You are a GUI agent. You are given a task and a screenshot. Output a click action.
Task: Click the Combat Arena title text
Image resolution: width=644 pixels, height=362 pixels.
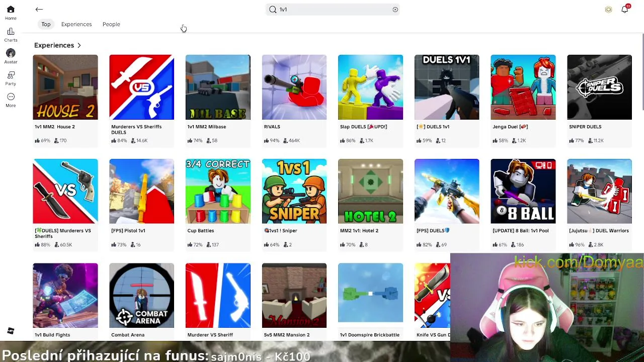(128, 335)
